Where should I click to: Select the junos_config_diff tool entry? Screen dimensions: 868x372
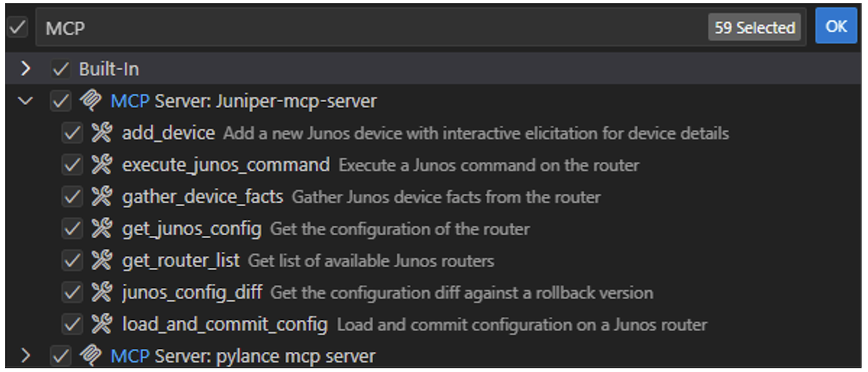pyautogui.click(x=191, y=292)
